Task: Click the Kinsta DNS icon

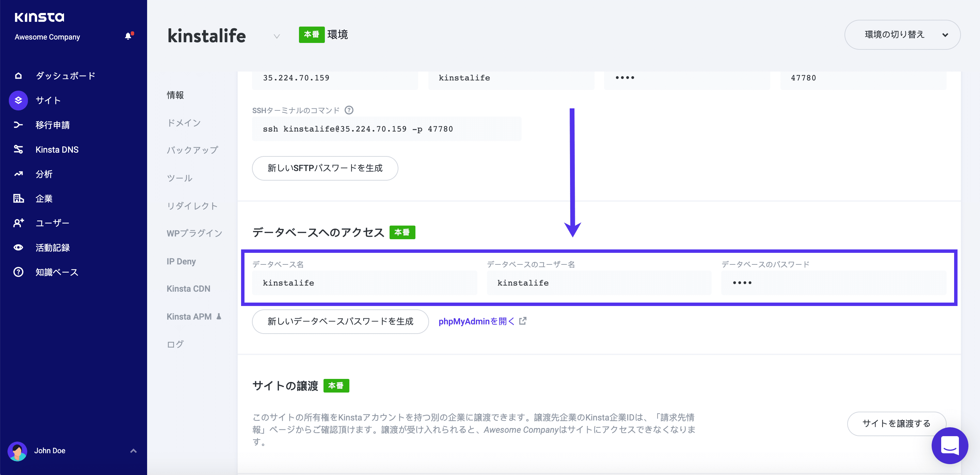Action: click(x=18, y=149)
